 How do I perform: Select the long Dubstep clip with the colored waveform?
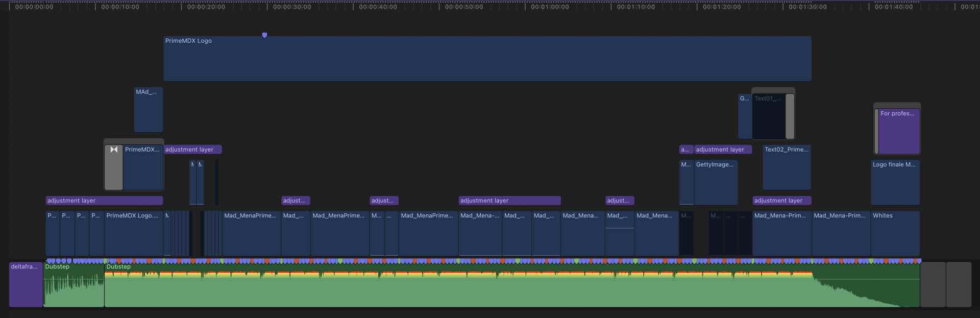tap(512, 284)
